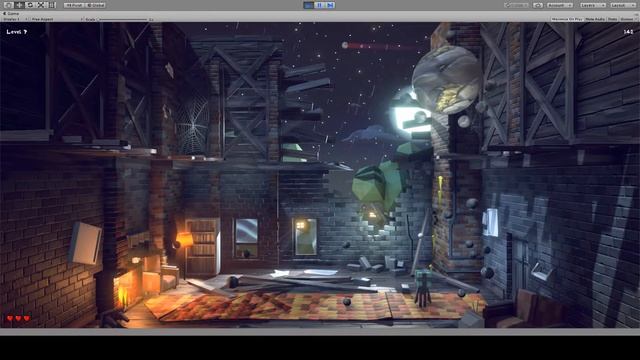Toggle the Stats overlay button
This screenshot has width=640, height=360.
pyautogui.click(x=612, y=19)
